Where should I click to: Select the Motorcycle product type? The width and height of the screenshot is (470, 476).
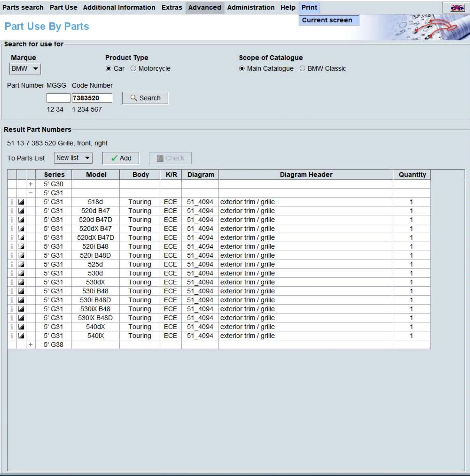[x=133, y=68]
